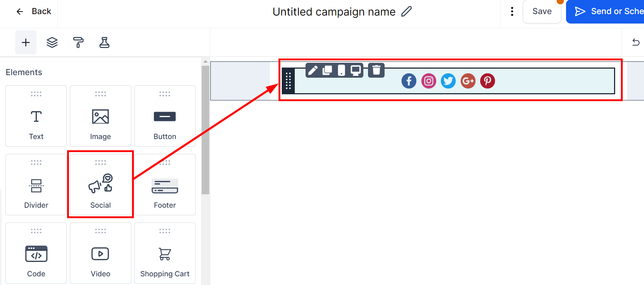The height and width of the screenshot is (285, 644).
Task: Open the flask testing tab
Action: pos(104,43)
